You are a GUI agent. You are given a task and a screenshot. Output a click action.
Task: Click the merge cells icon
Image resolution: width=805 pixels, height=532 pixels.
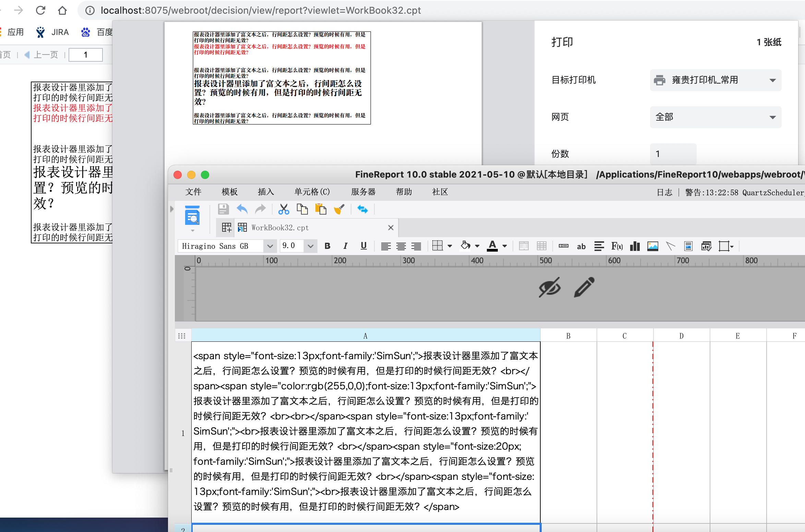tap(524, 246)
